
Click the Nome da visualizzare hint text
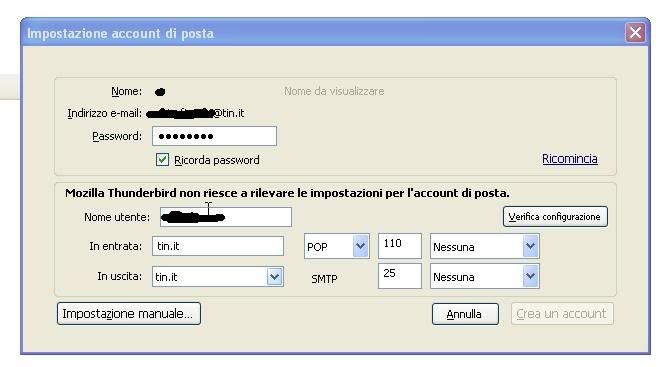tap(334, 91)
